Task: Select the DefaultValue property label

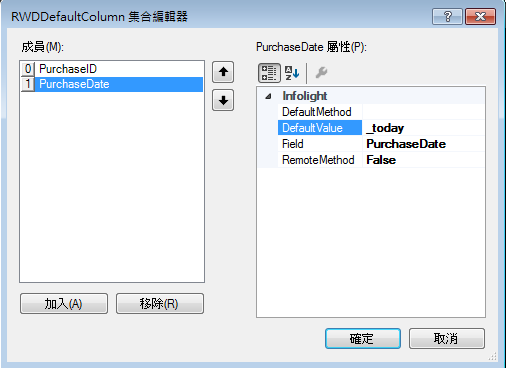Action: 320,128
